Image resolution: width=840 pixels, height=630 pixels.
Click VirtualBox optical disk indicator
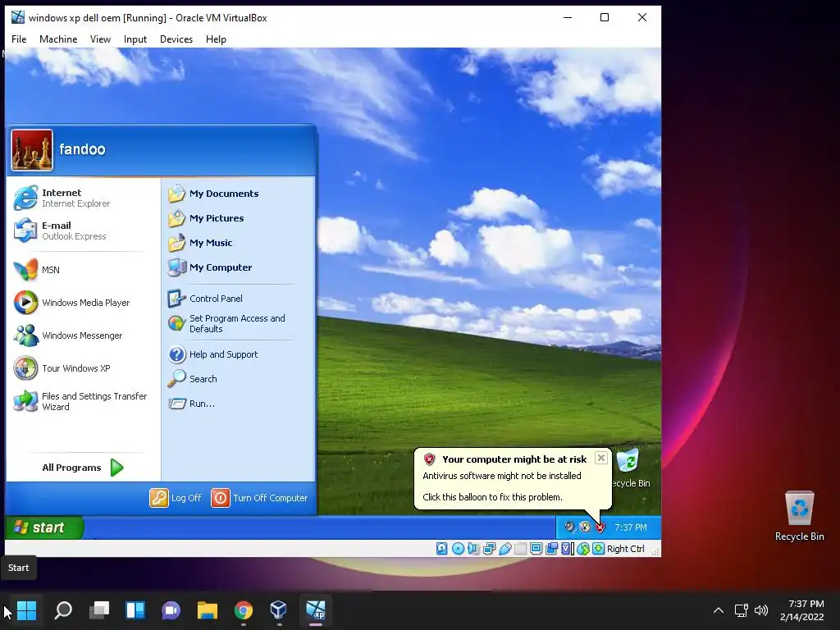point(458,549)
